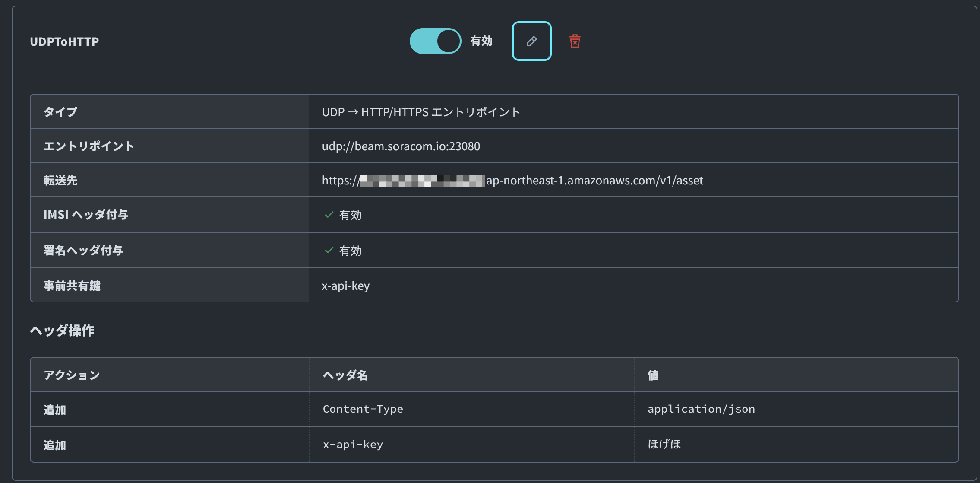Click the green checkmark beside IMSI header
Image resolution: width=980 pixels, height=483 pixels.
(x=329, y=215)
